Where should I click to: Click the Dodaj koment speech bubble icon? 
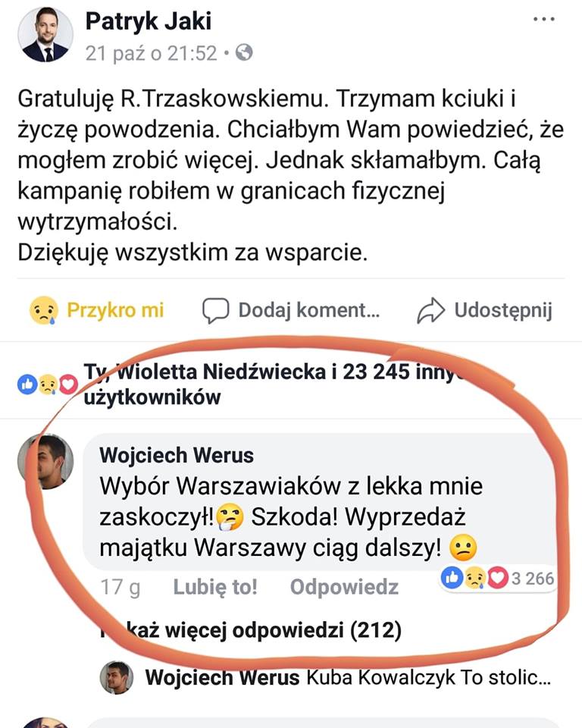click(215, 310)
